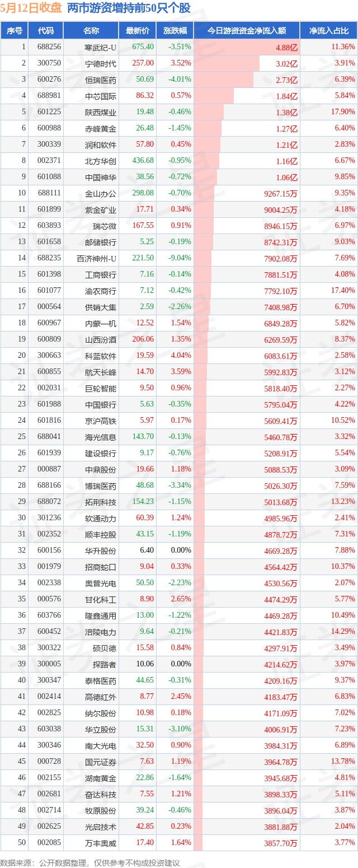Select stock name 中国神华
The width and height of the screenshot is (358, 868).
[x=100, y=177]
